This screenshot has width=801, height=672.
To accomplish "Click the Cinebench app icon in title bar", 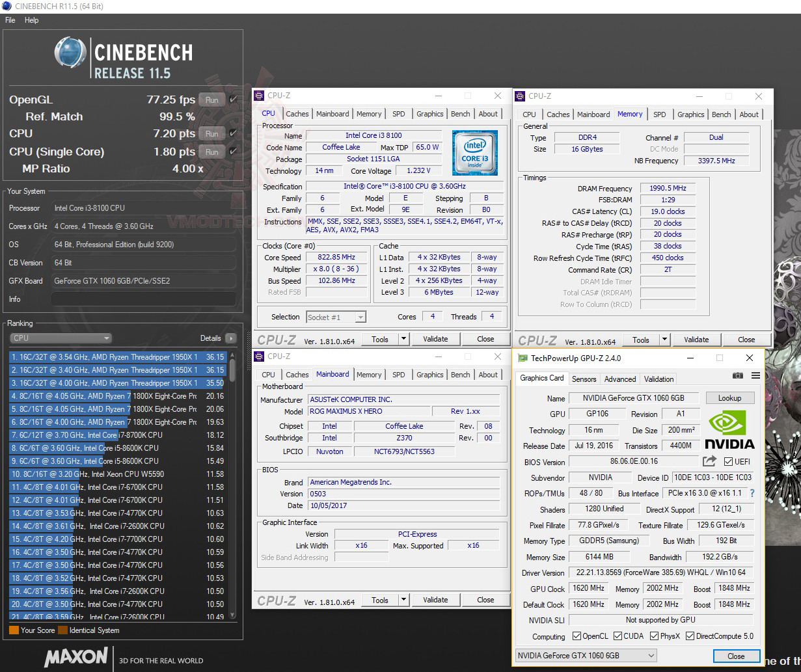I will pyautogui.click(x=7, y=6).
